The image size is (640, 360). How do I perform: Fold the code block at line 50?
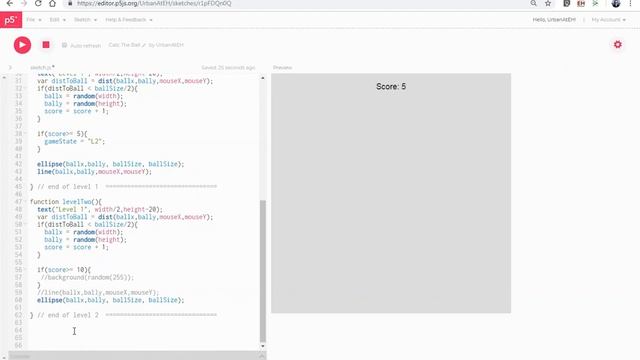tap(25, 224)
